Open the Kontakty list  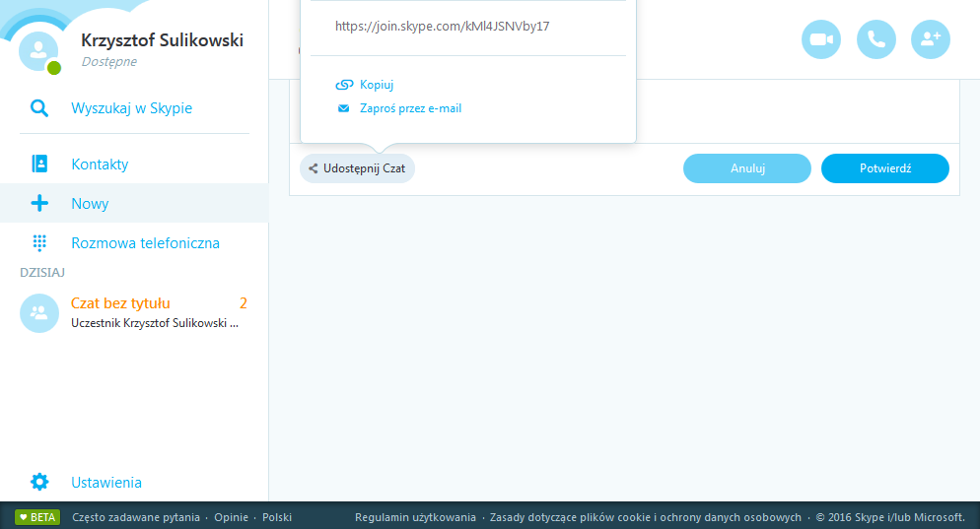(100, 165)
